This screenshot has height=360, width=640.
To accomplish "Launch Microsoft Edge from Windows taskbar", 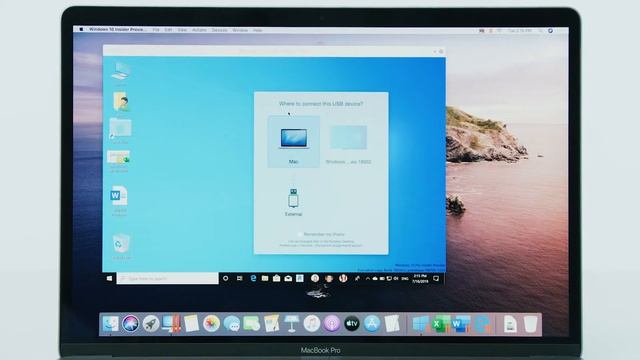I will tap(253, 278).
